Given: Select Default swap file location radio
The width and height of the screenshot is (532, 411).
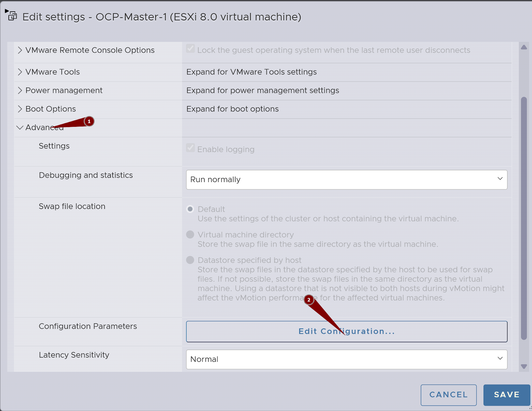Looking at the screenshot, I should coord(190,209).
